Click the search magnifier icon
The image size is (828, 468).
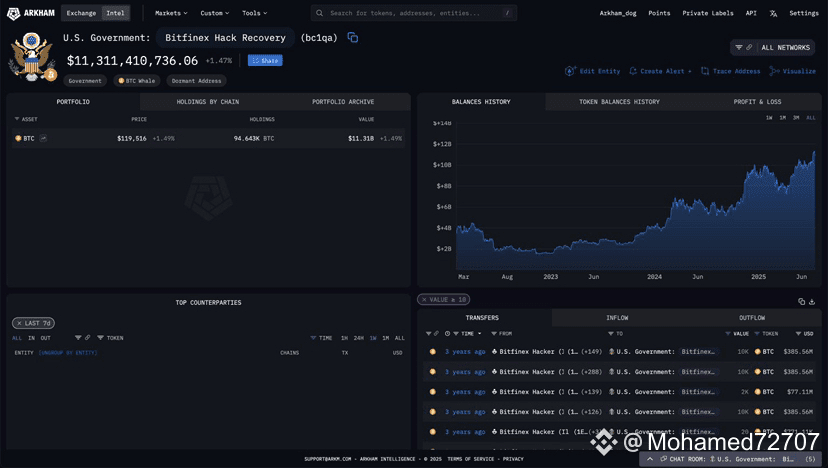(x=319, y=13)
